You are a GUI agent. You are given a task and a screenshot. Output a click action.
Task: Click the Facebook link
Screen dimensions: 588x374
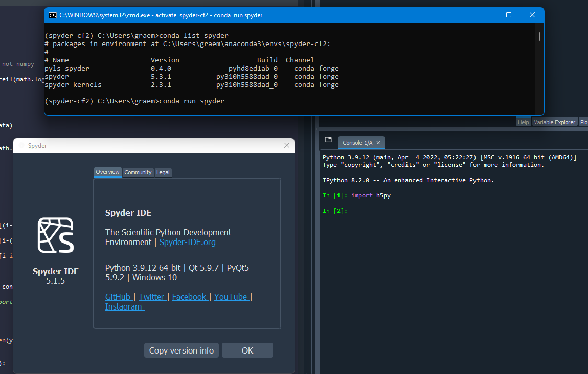[190, 296]
